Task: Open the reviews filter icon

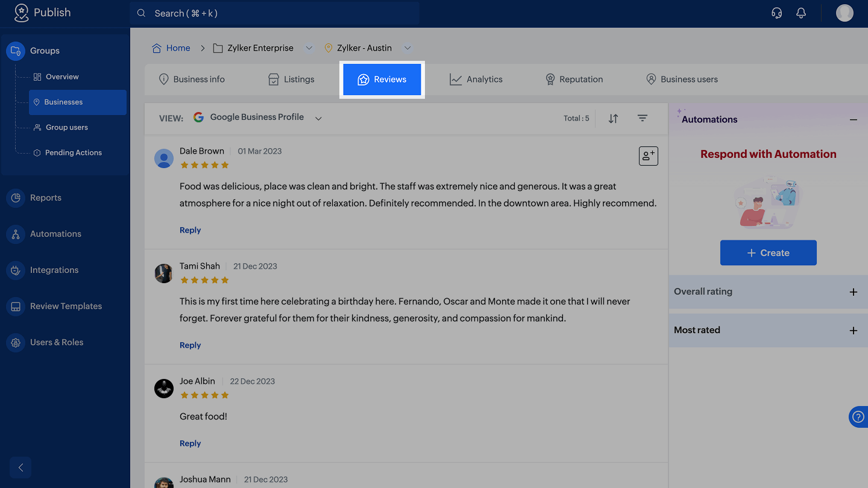Action: (643, 119)
